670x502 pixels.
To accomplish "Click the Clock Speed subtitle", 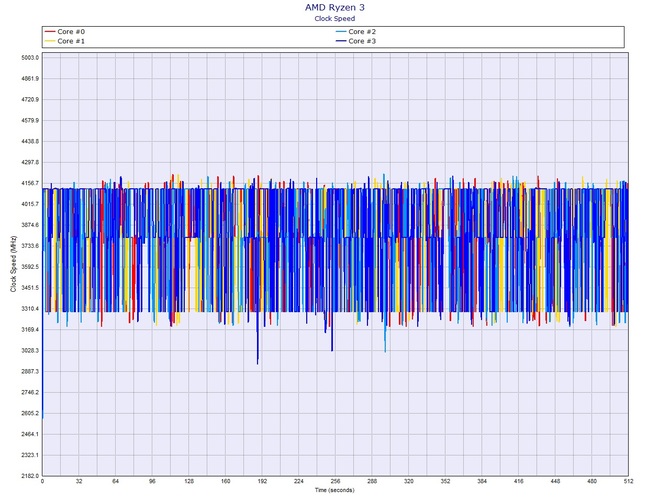I will click(335, 18).
